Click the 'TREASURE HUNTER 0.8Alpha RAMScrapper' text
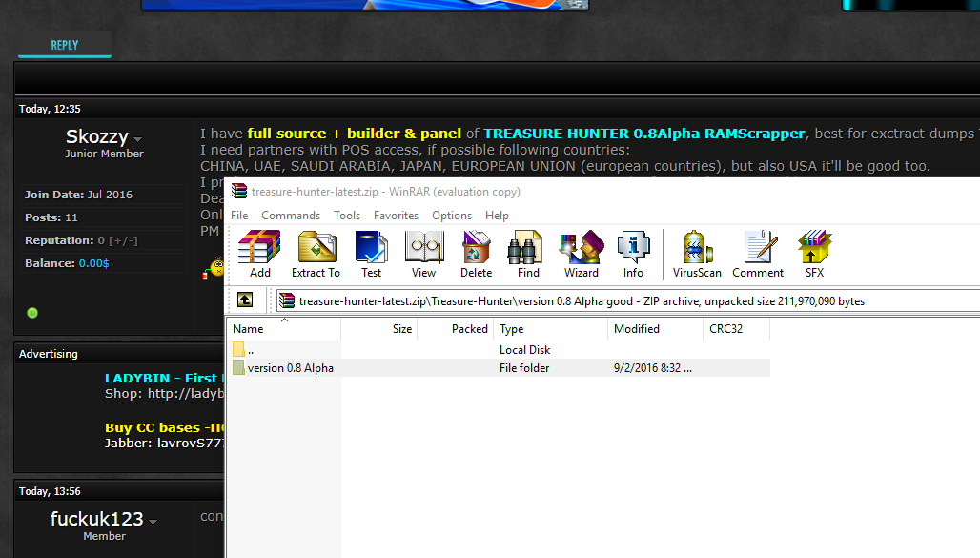980x558 pixels. (x=644, y=134)
